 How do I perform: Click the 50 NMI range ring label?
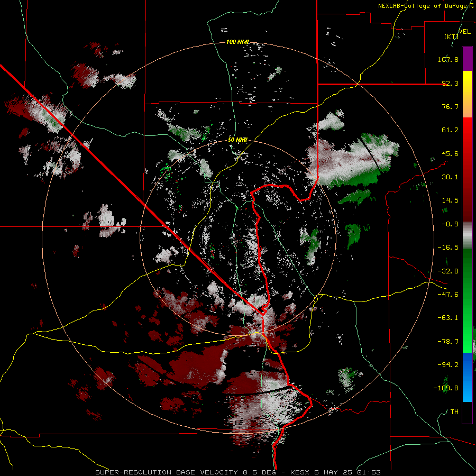(x=237, y=140)
